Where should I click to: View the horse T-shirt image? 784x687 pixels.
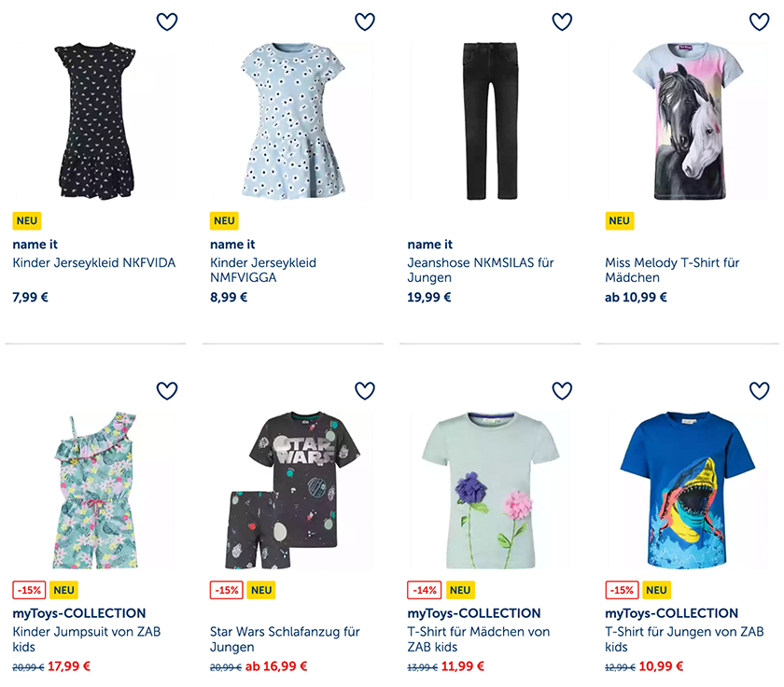coord(688,121)
